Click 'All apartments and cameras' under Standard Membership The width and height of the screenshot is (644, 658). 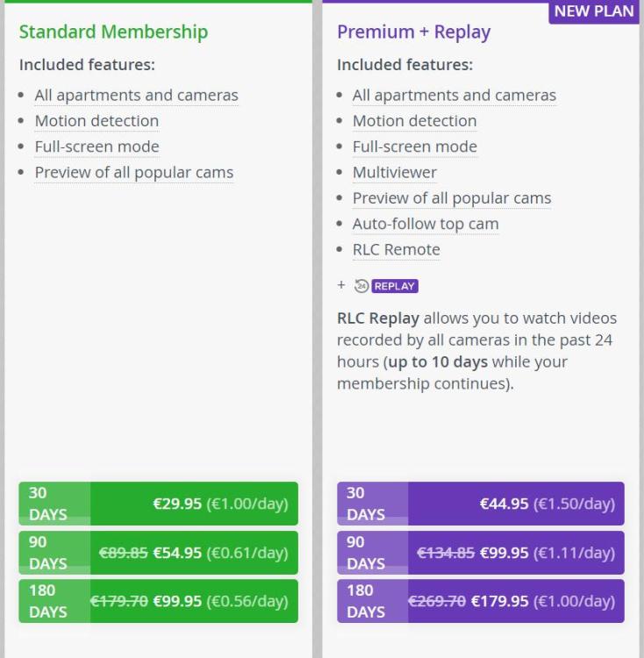(136, 96)
